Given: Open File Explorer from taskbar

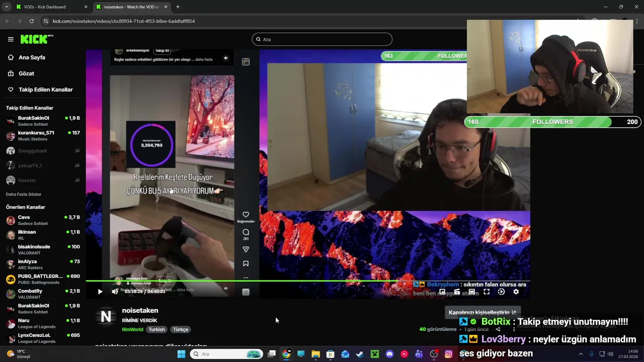Looking at the screenshot, I should pos(315,354).
